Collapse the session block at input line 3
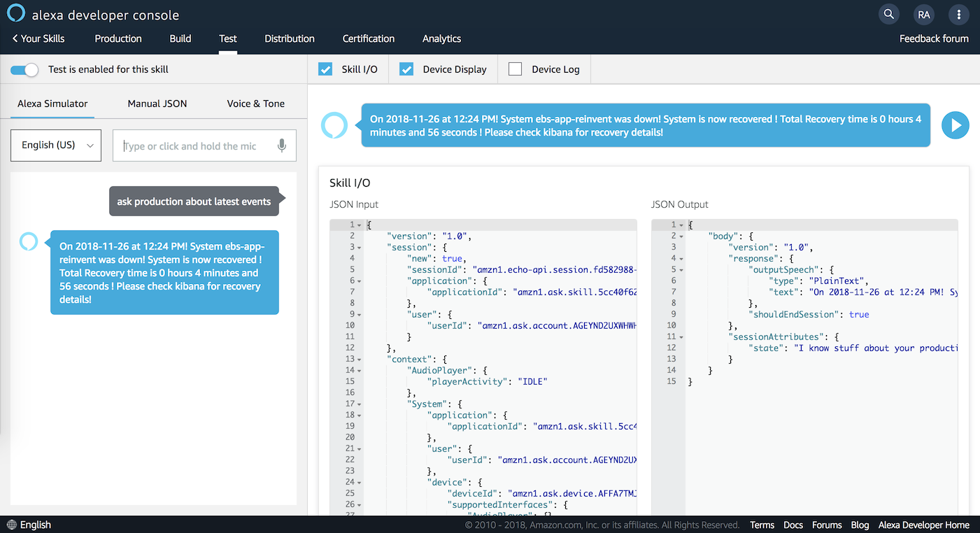Viewport: 980px width, 533px height. point(360,248)
